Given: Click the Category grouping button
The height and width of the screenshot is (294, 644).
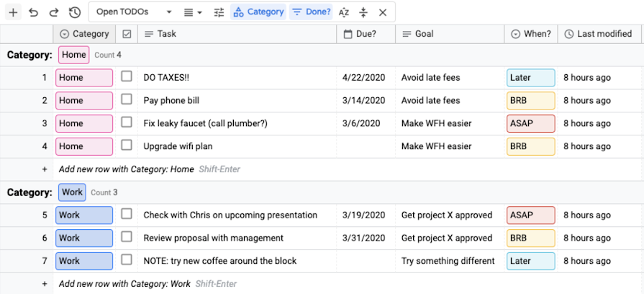Looking at the screenshot, I should pos(258,12).
